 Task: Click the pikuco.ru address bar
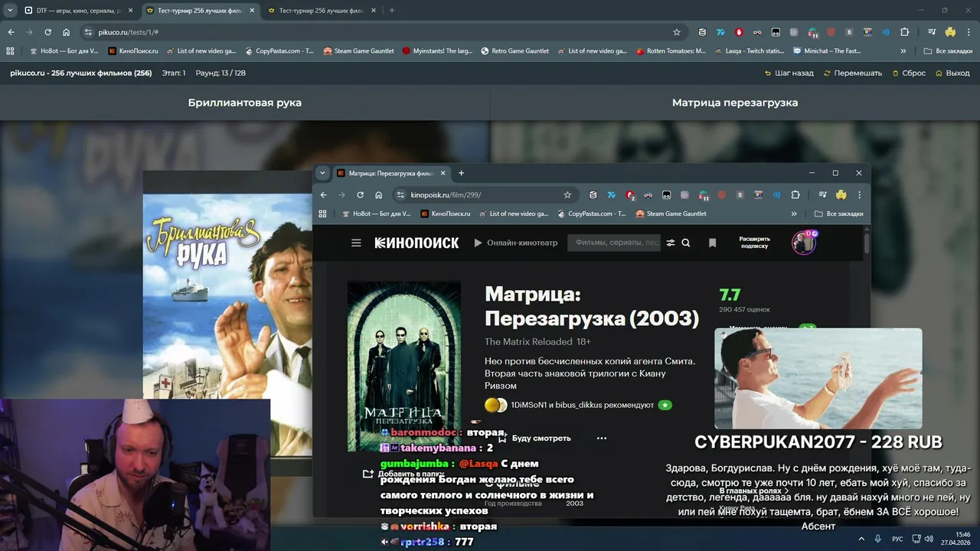pos(383,32)
